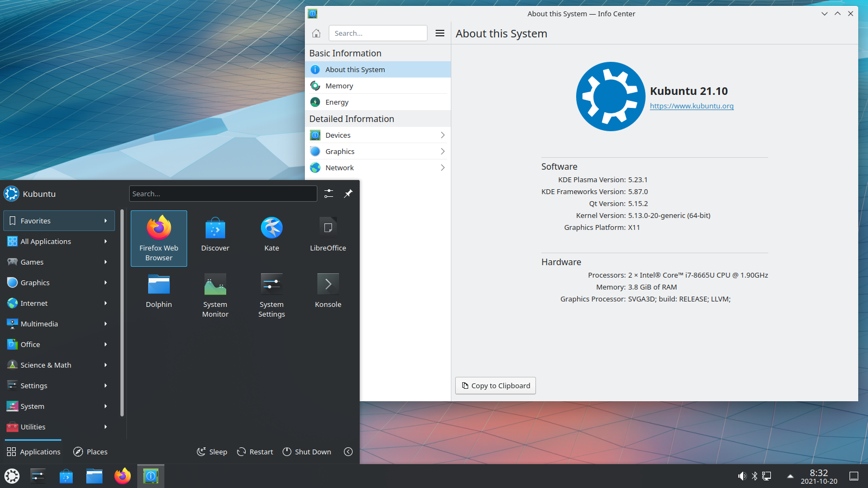868x488 pixels.
Task: Switch to the Places tab
Action: [90, 452]
